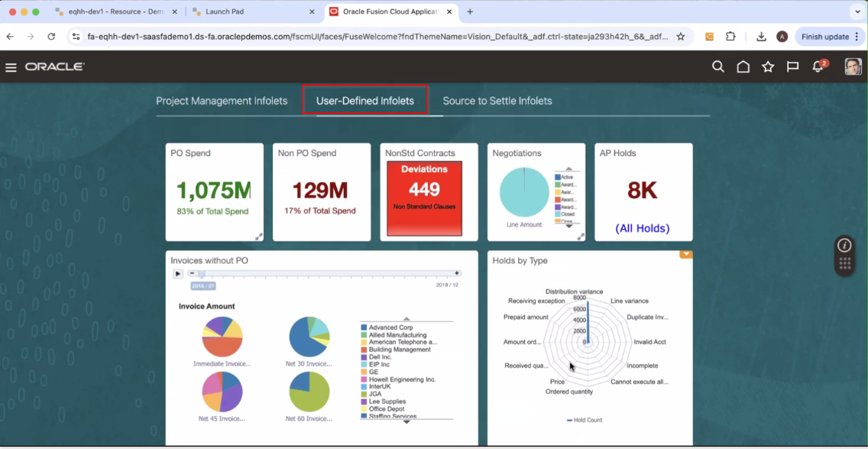
Task: Open a new browser tab with the plus button
Action: click(470, 11)
